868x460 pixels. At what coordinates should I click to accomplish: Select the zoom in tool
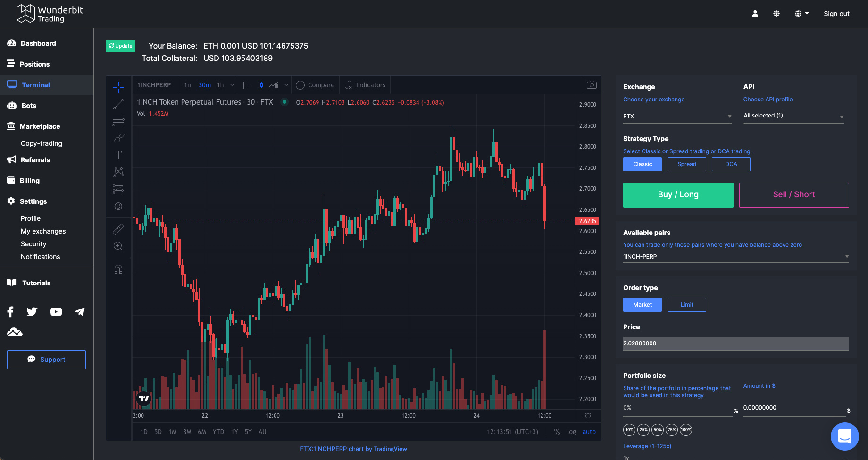tap(118, 246)
